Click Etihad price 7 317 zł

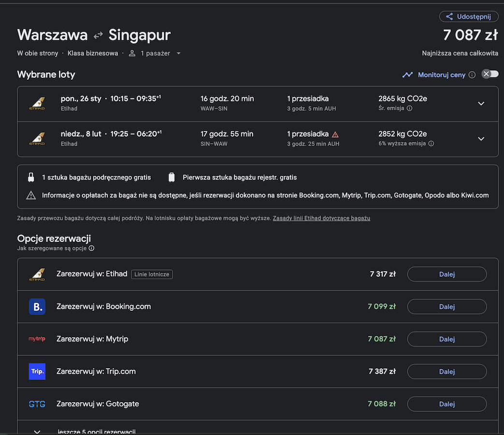click(x=383, y=274)
